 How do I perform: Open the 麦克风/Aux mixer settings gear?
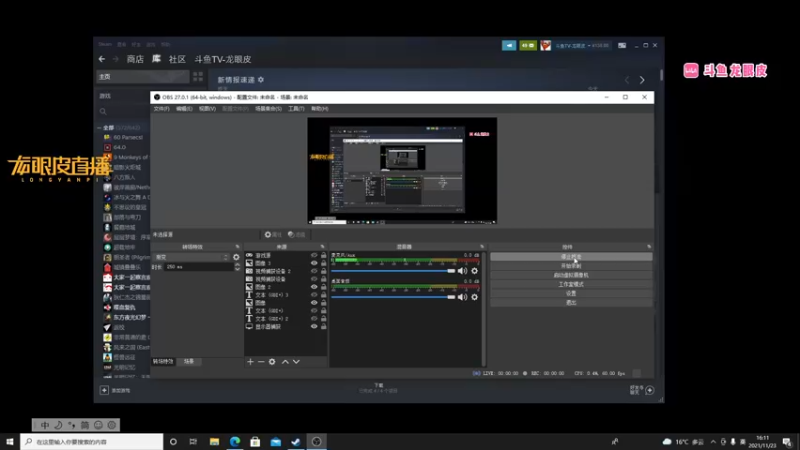click(474, 271)
